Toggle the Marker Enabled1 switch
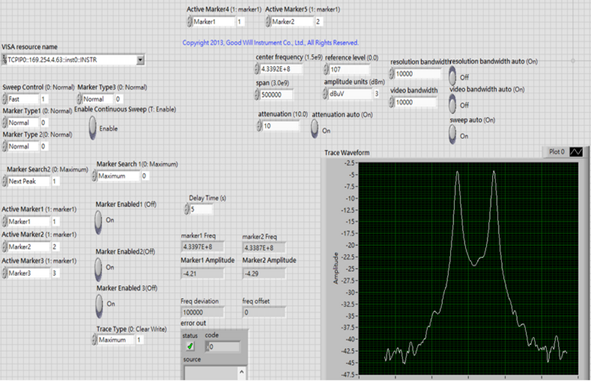 pos(98,221)
